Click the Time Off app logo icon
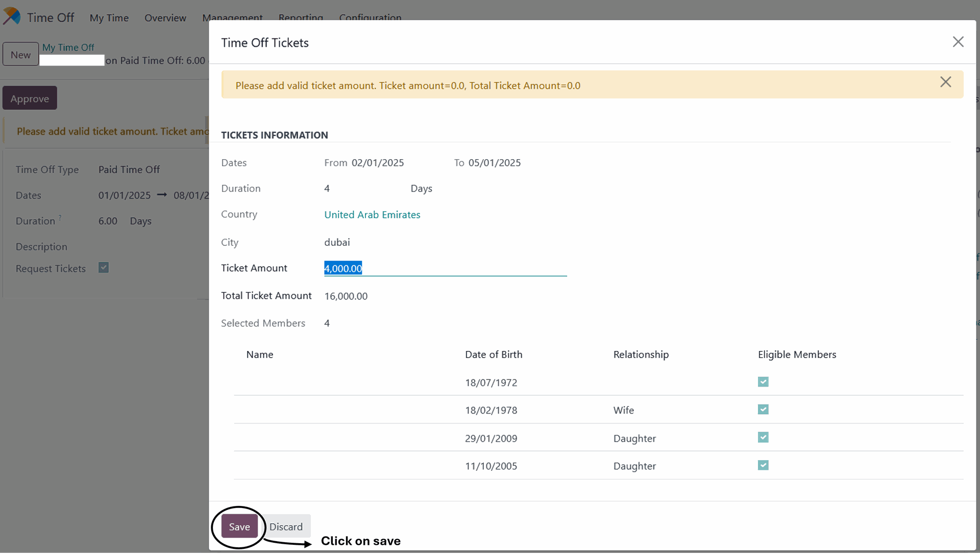980x557 pixels. [x=12, y=16]
